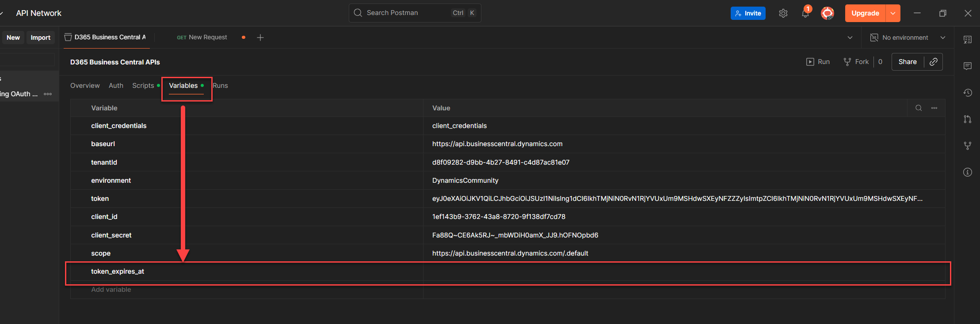Screen dimensions: 980x324
Task: Select the Variables tab
Action: point(183,86)
